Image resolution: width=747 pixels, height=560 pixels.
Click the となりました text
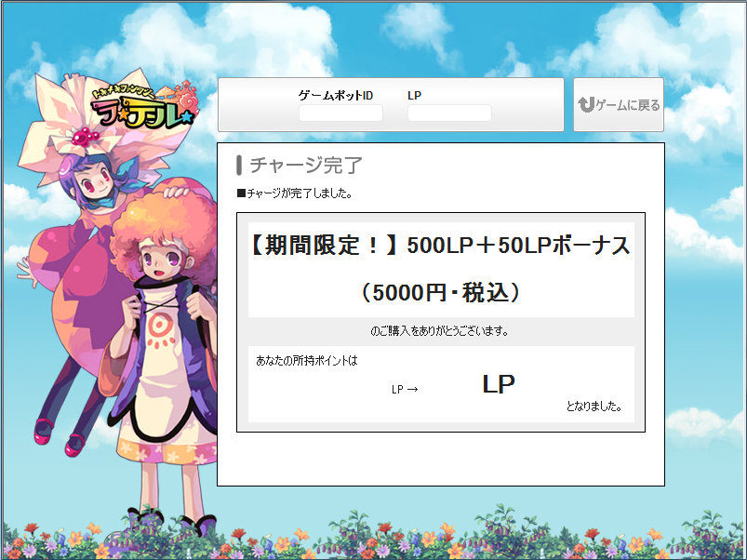(594, 407)
